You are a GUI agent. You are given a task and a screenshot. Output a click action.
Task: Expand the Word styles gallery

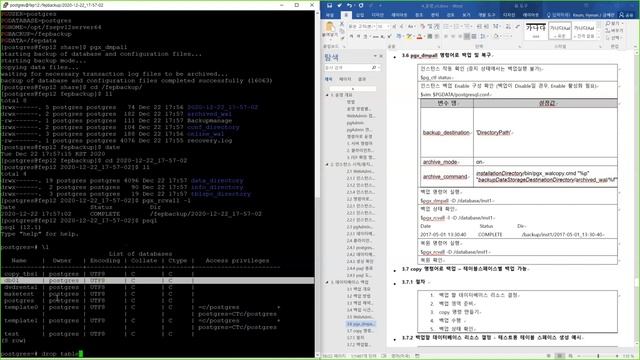pos(598,38)
